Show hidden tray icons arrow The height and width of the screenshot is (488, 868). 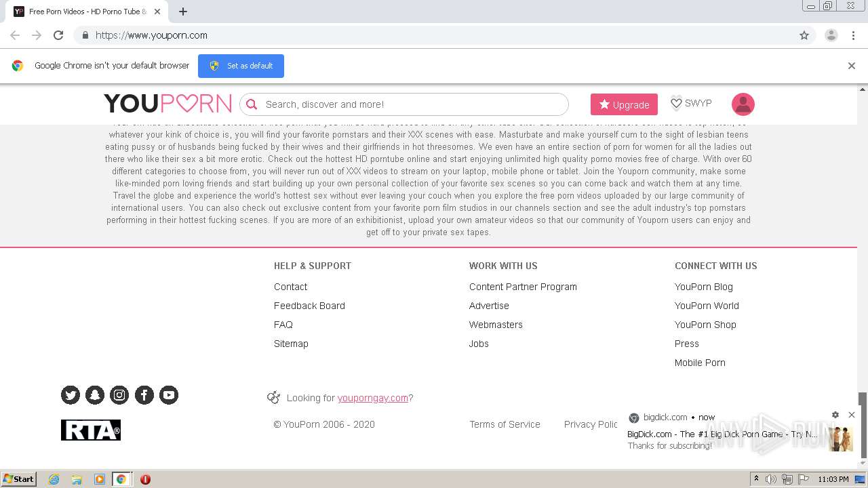756,479
